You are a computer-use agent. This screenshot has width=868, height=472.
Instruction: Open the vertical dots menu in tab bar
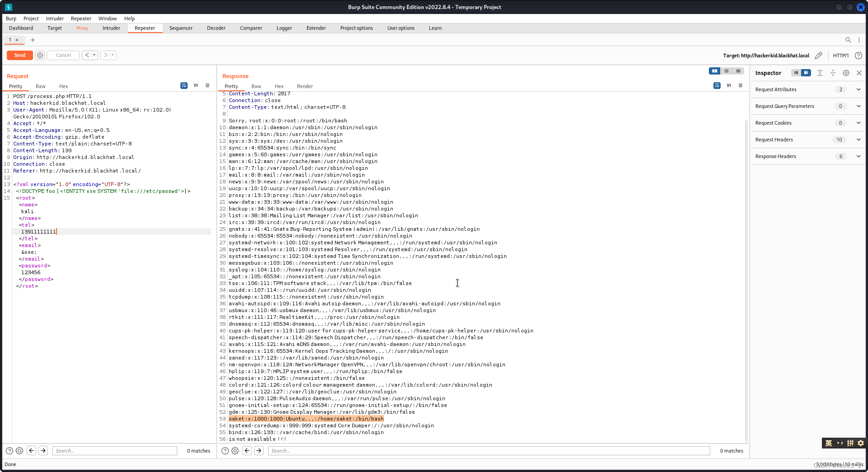859,40
